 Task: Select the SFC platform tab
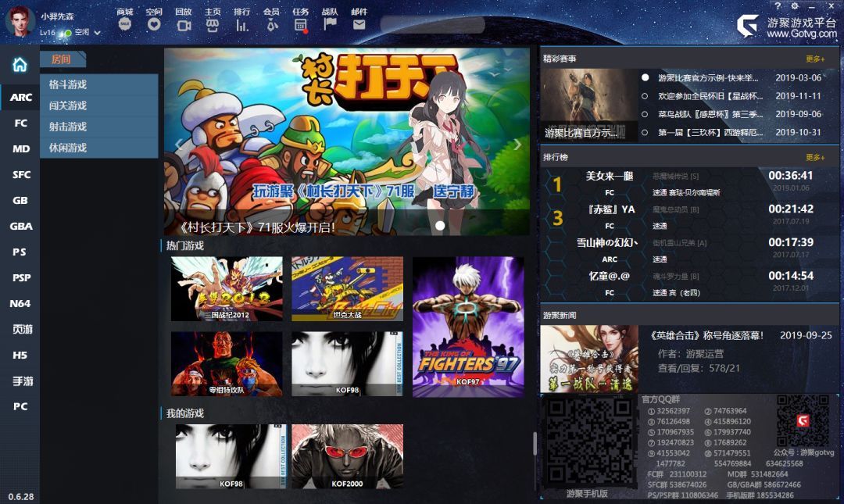click(20, 174)
